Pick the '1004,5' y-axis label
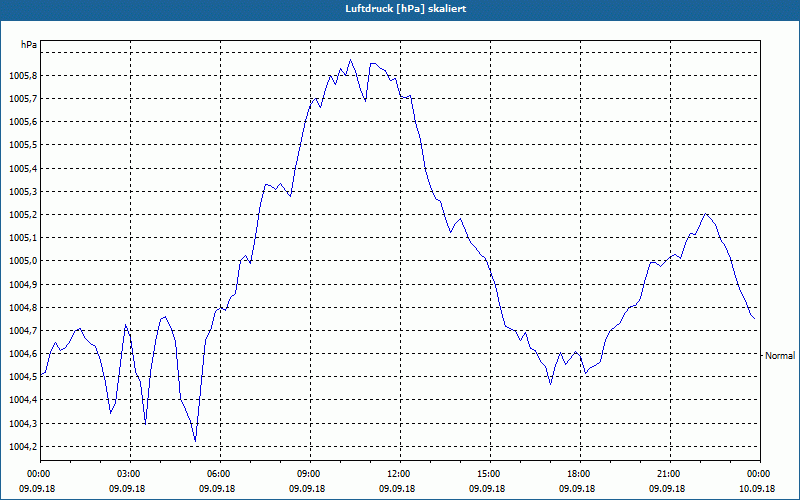This screenshot has width=800, height=500. pyautogui.click(x=23, y=377)
